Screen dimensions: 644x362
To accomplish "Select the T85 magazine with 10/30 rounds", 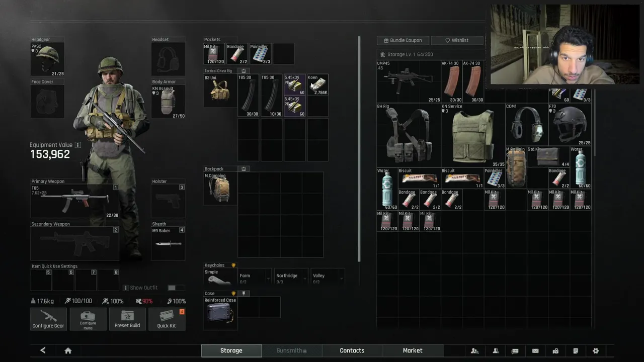I will pos(271,96).
